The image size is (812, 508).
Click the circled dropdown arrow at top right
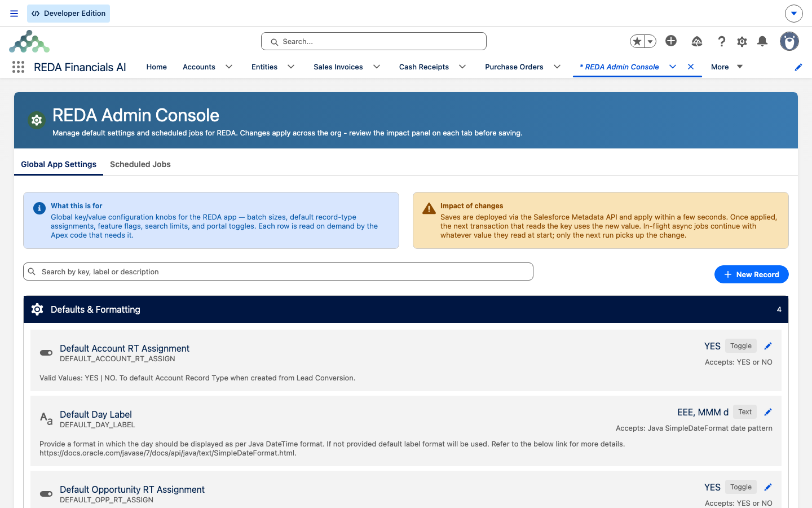pyautogui.click(x=794, y=14)
